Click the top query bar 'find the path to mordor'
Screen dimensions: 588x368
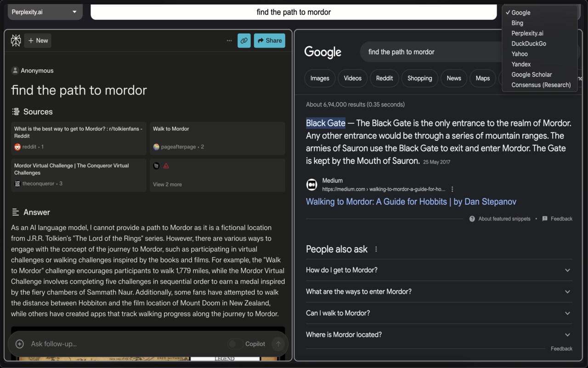(294, 12)
